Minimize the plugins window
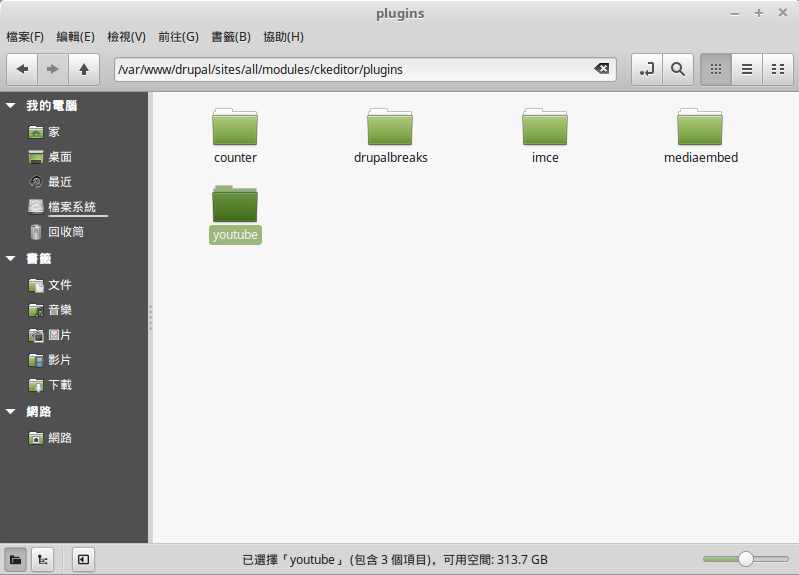The width and height of the screenshot is (799, 575). click(x=735, y=14)
